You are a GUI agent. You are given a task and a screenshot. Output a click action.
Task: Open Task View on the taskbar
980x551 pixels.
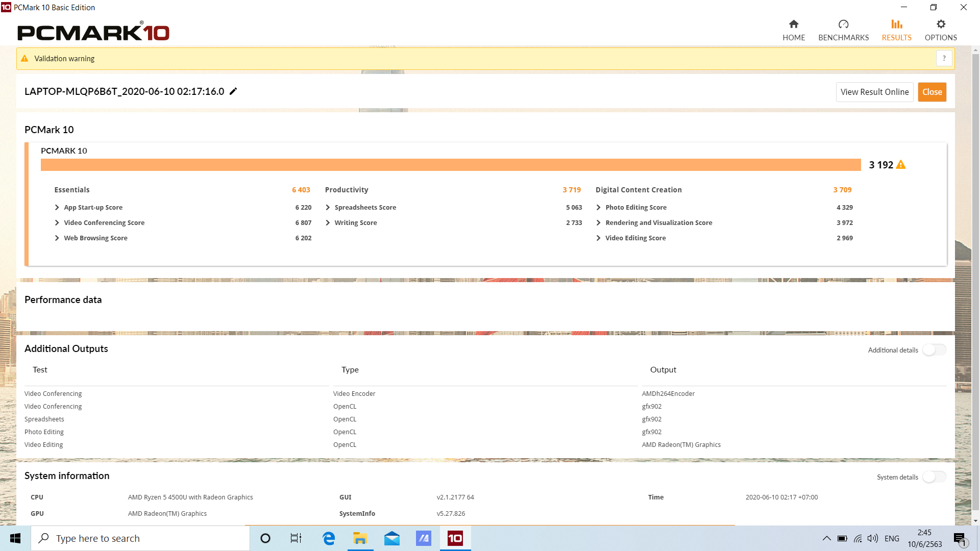point(296,538)
